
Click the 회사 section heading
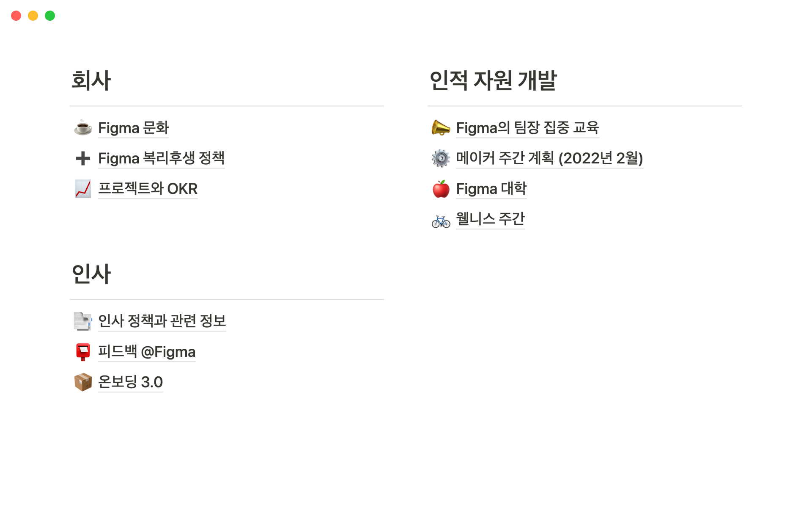(x=91, y=80)
